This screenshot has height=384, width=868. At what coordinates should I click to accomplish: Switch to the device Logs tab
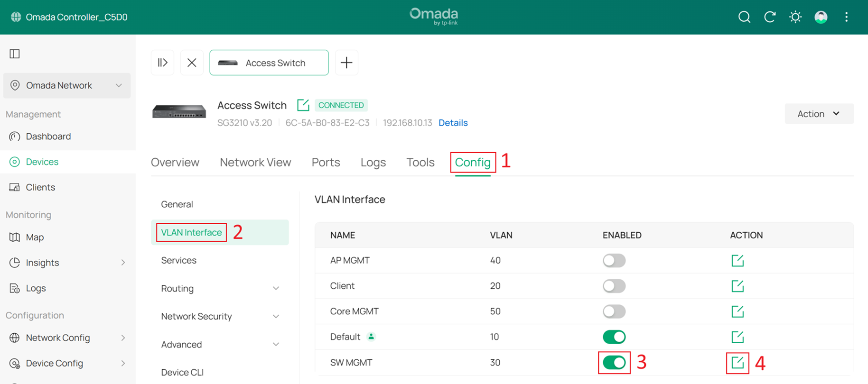(x=373, y=162)
